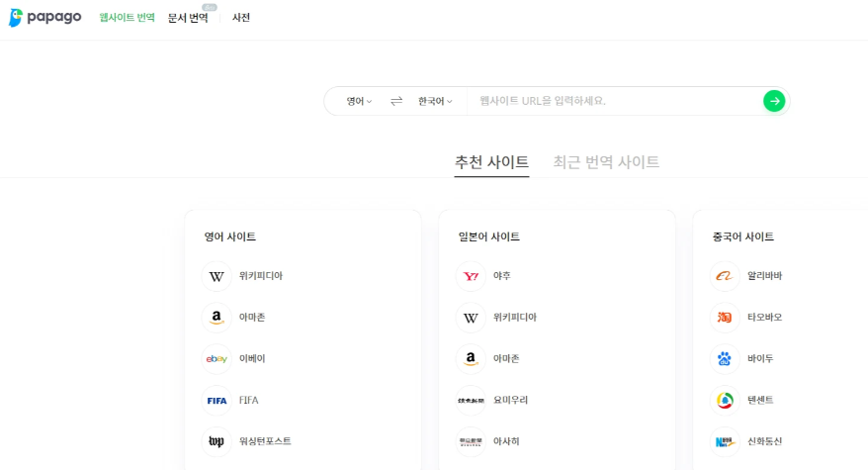Open the 워싱턴포스트 link
868x470 pixels.
tap(265, 441)
